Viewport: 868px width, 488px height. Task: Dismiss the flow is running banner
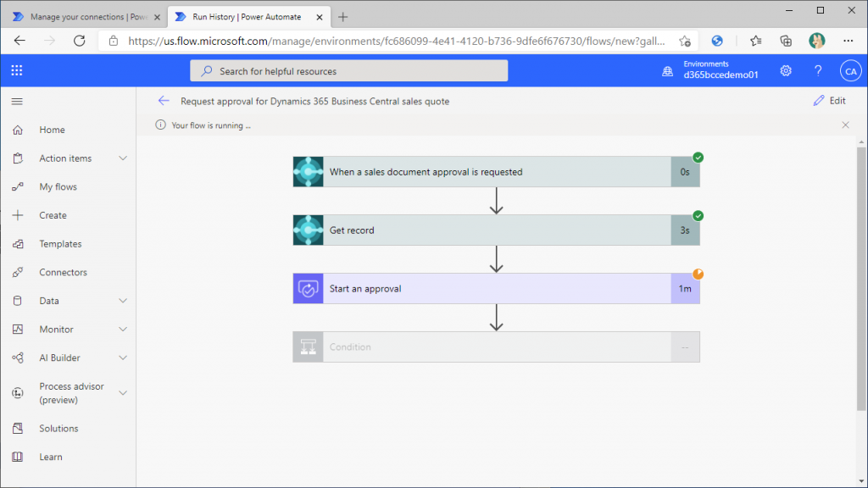coord(845,125)
